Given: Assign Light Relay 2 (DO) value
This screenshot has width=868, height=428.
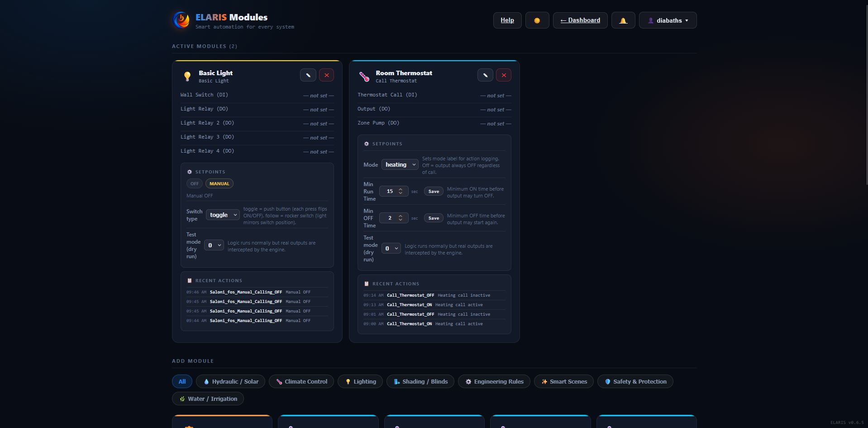Looking at the screenshot, I should [x=319, y=124].
